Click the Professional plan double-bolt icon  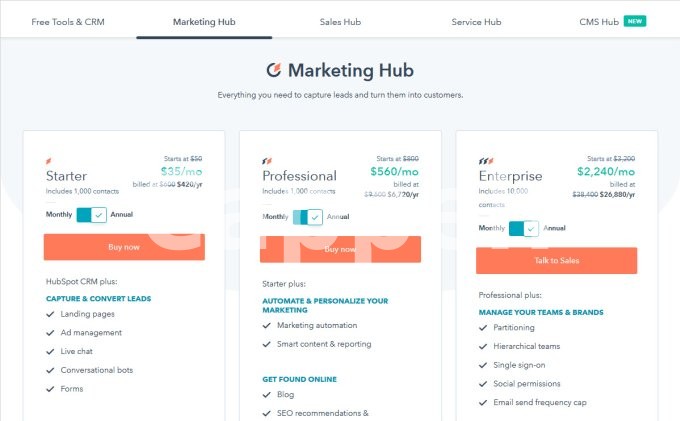266,160
